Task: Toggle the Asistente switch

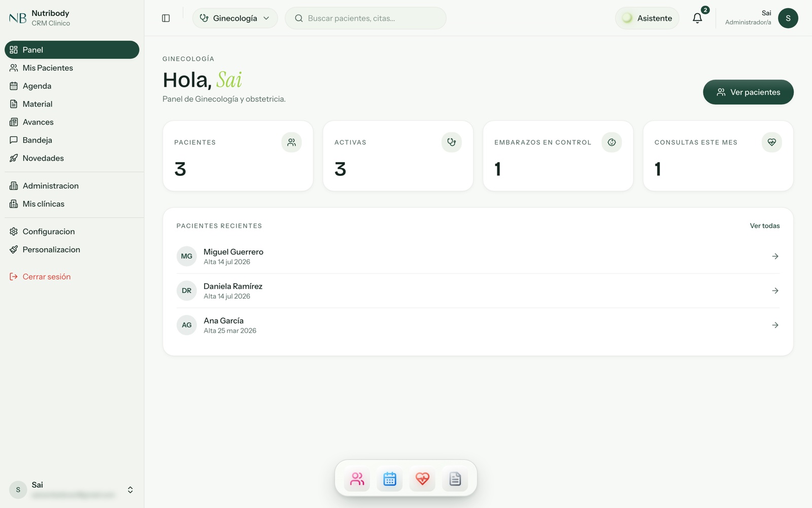Action: [x=647, y=18]
